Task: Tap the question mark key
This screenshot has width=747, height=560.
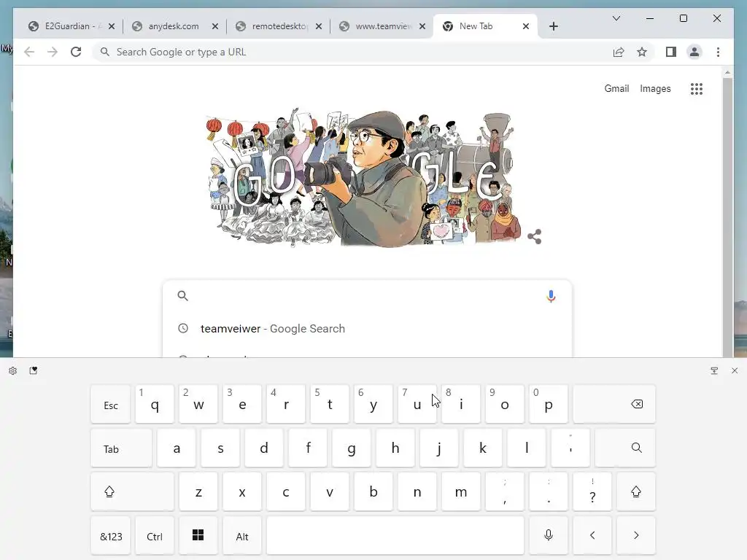Action: tap(592, 491)
